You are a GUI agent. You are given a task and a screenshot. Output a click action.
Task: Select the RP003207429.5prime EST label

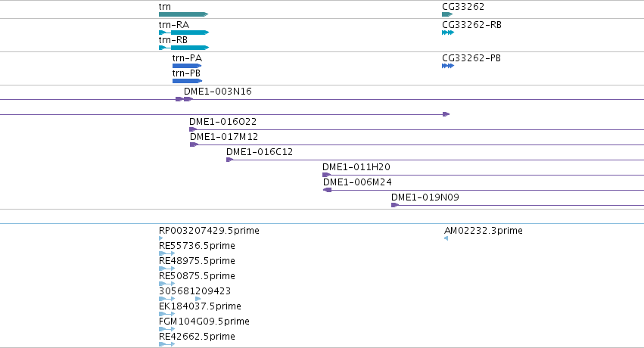tap(209, 231)
